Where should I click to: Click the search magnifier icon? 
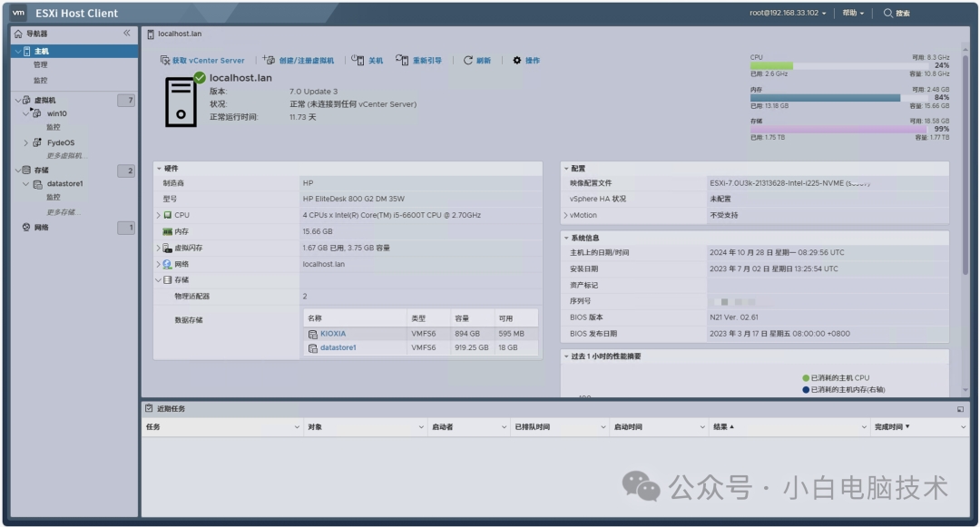887,13
